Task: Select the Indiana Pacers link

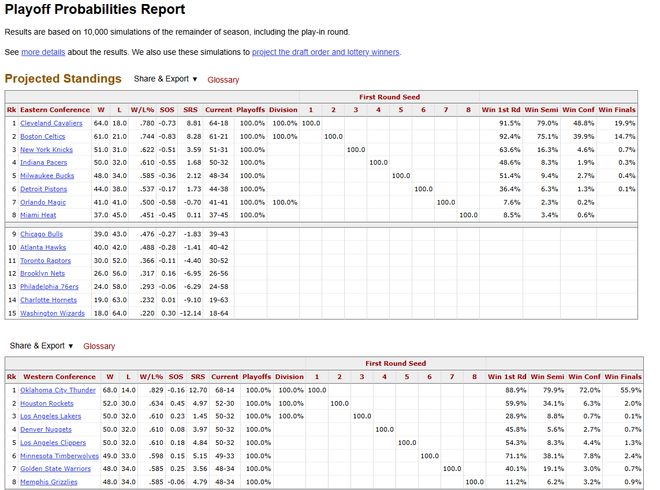Action: (43, 162)
